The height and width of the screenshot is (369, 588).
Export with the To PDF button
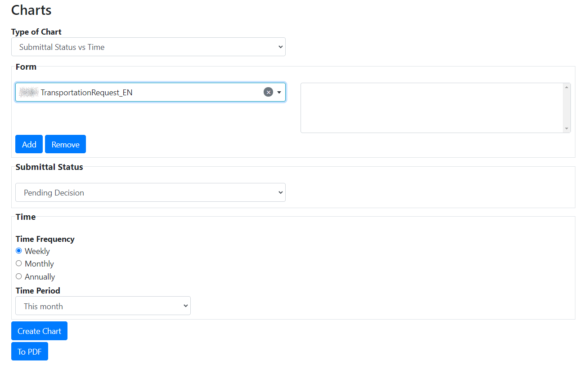coord(30,351)
